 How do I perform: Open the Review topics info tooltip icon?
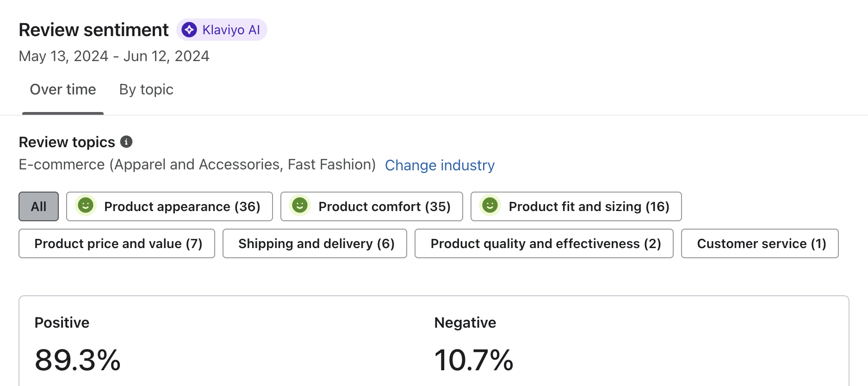126,142
